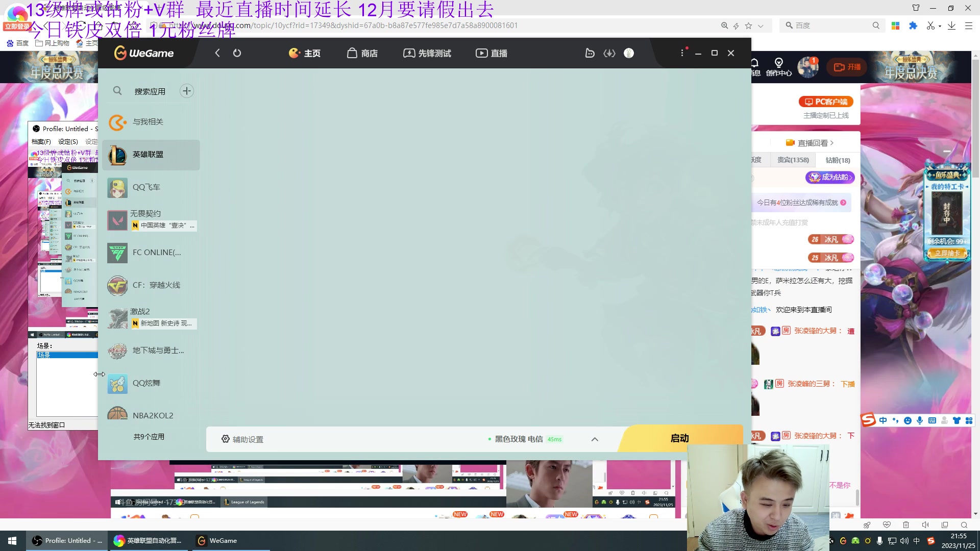Open browser downloads arrow icon
This screenshot has height=551, width=980.
click(951, 26)
